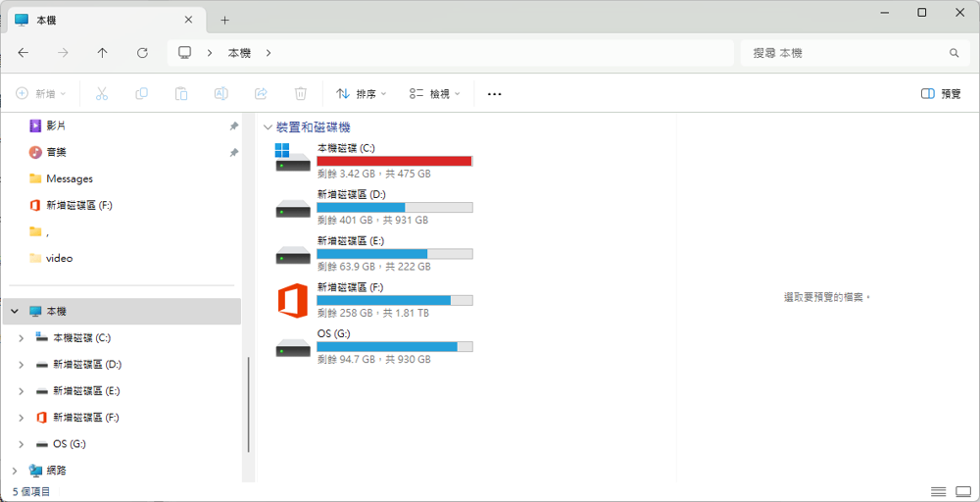This screenshot has height=502, width=980.
Task: Toggle the 預覽 preview pane
Action: point(941,94)
